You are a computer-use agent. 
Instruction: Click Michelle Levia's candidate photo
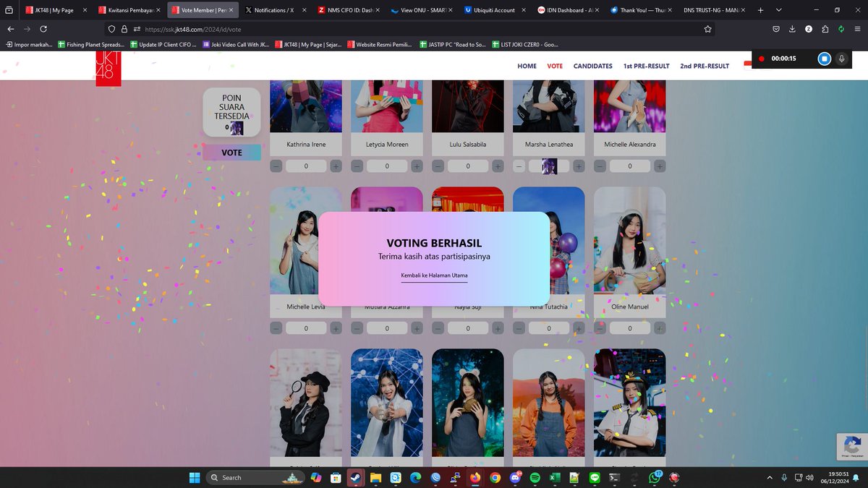tap(306, 241)
